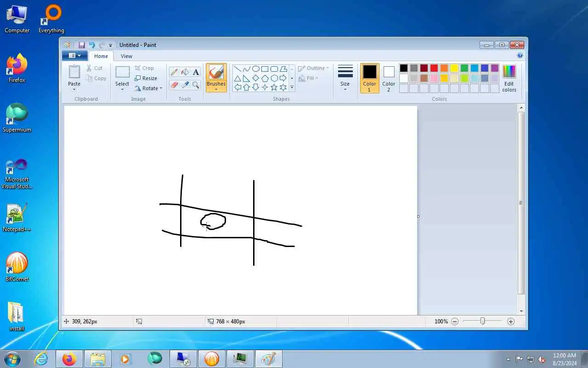Choose the Rectangle shape
The width and height of the screenshot is (588, 368).
coord(265,69)
